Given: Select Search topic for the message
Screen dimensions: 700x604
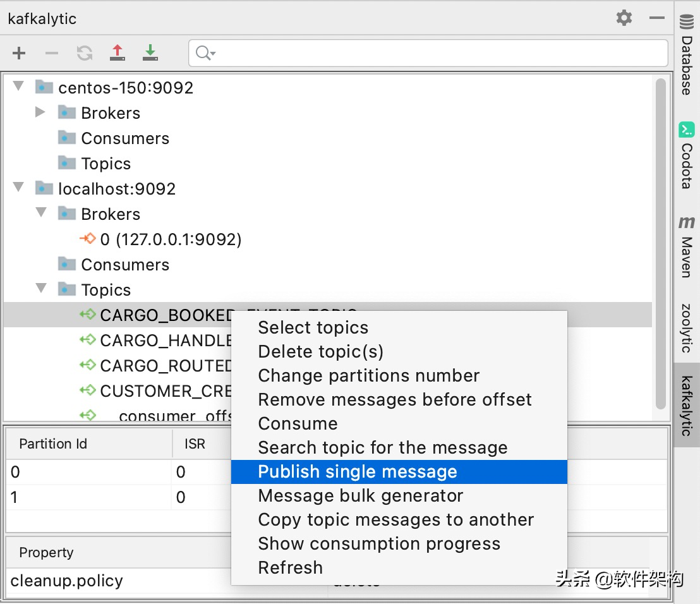Looking at the screenshot, I should click(399, 448).
